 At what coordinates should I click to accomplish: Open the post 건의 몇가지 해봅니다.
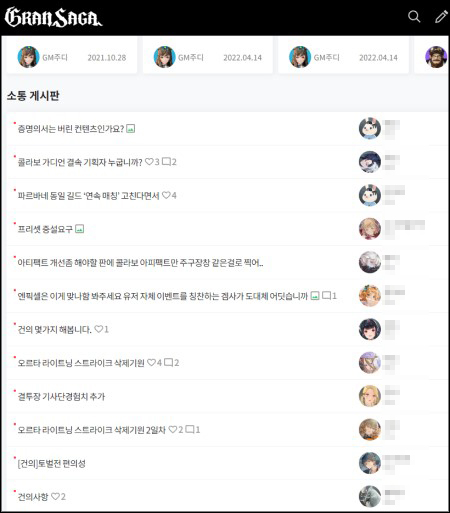click(x=54, y=329)
